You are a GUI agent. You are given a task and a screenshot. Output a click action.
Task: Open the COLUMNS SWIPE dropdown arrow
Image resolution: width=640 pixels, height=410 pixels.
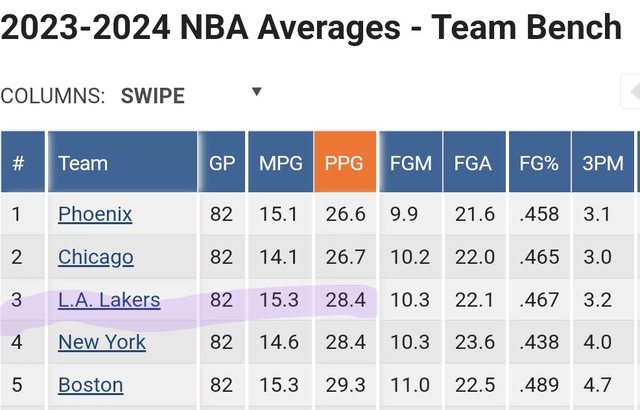tap(257, 92)
